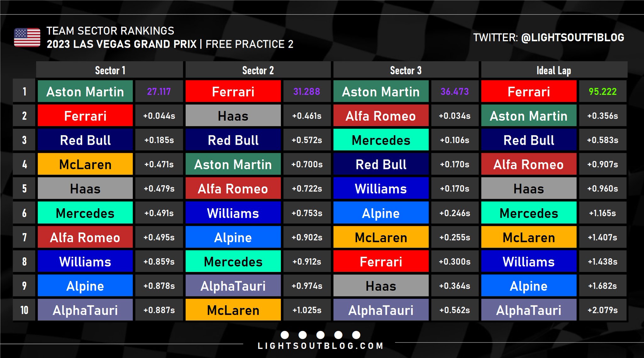Click the Sector 3 column header
644x358 pixels.
coord(406,70)
